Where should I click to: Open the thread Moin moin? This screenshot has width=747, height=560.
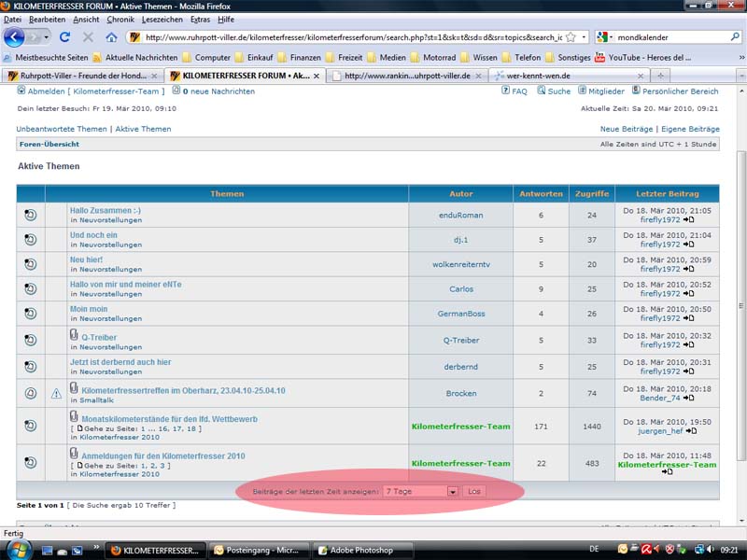pos(89,309)
